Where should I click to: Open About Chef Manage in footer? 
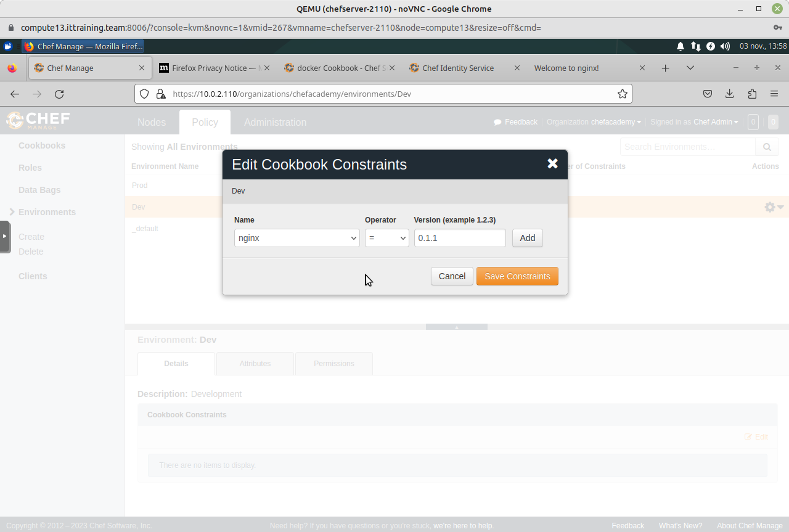[x=750, y=526]
